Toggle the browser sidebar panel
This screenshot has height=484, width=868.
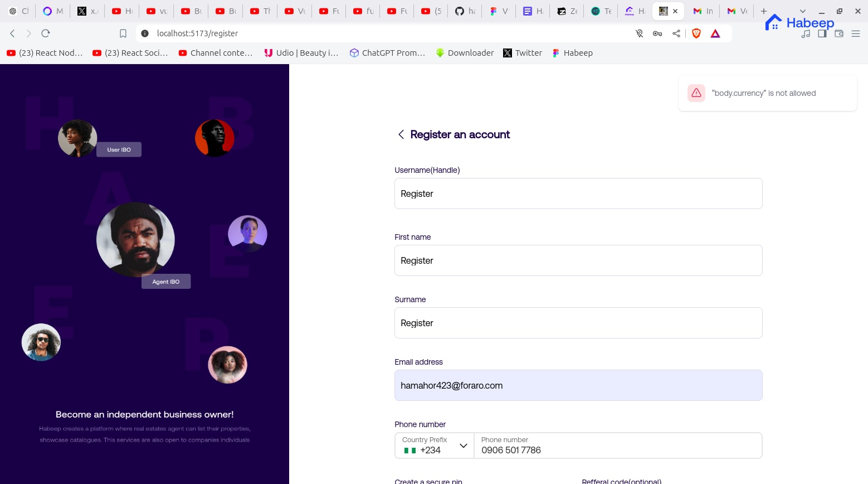tap(822, 33)
